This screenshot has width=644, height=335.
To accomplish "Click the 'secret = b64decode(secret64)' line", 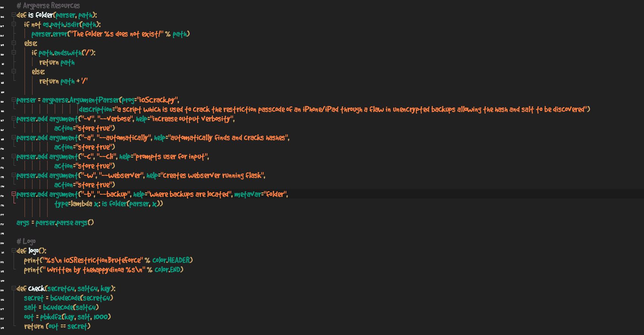I will pos(68,298).
